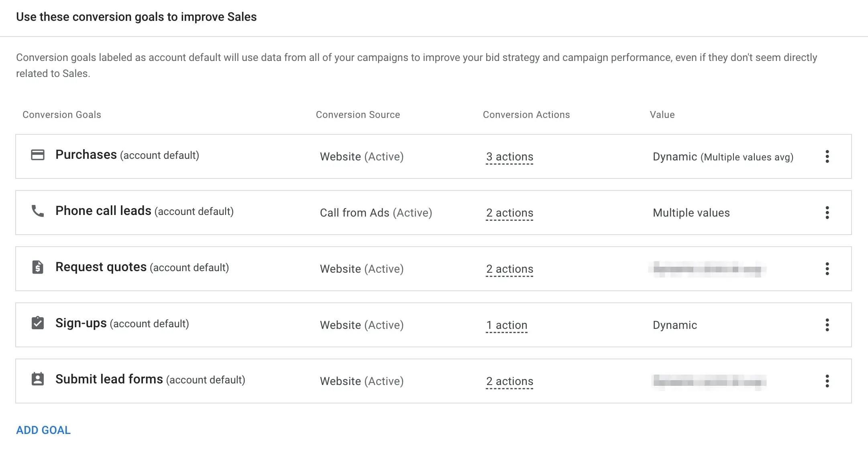Viewport: 868px width, 454px height.
Task: Select the Submit lead forms goal title
Action: pyautogui.click(x=109, y=379)
